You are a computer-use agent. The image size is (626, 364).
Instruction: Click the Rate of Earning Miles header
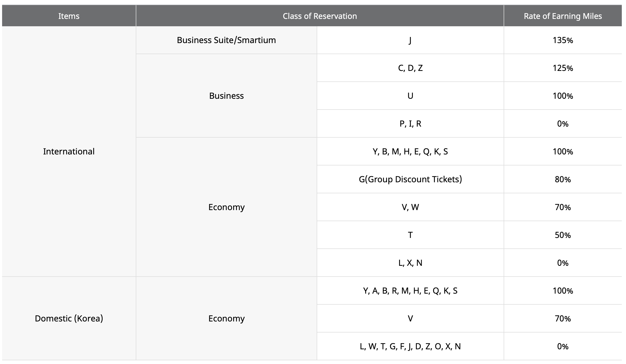click(x=562, y=16)
